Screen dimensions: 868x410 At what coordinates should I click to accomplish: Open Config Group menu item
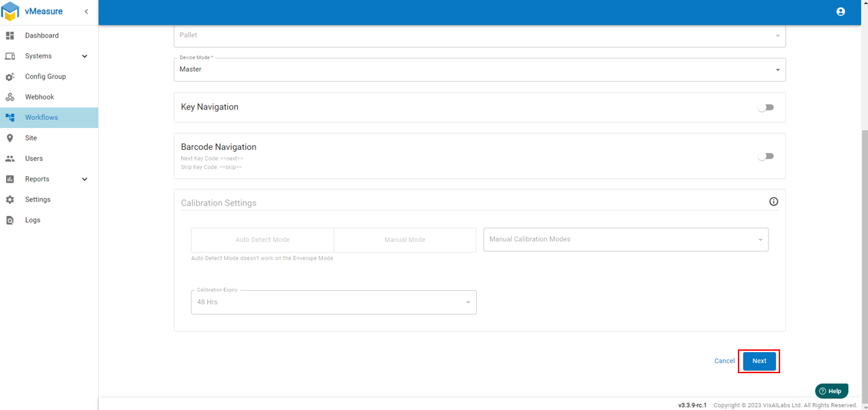coord(49,76)
